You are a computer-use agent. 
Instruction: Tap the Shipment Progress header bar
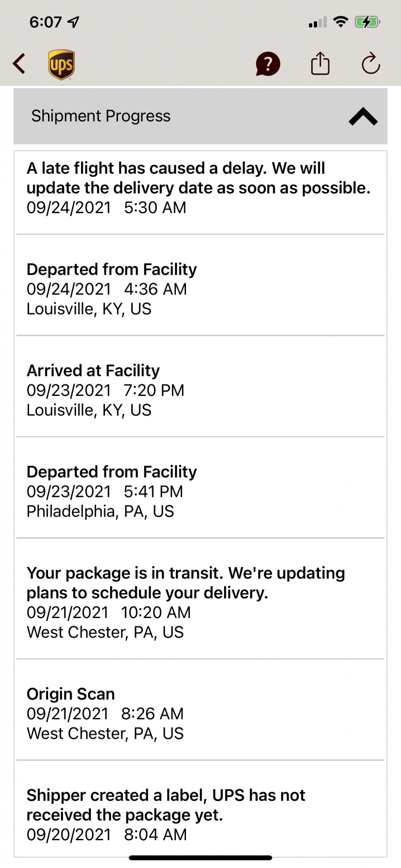coord(200,116)
